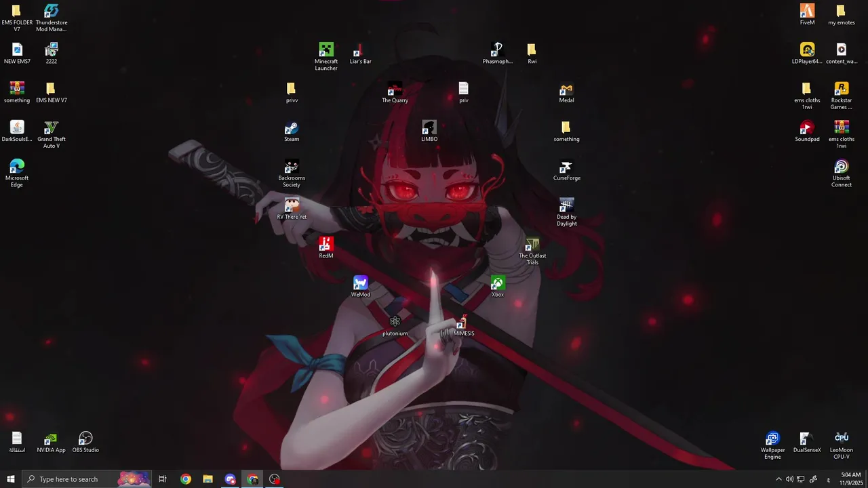Select the something WinRAR archive icon

coord(17,89)
